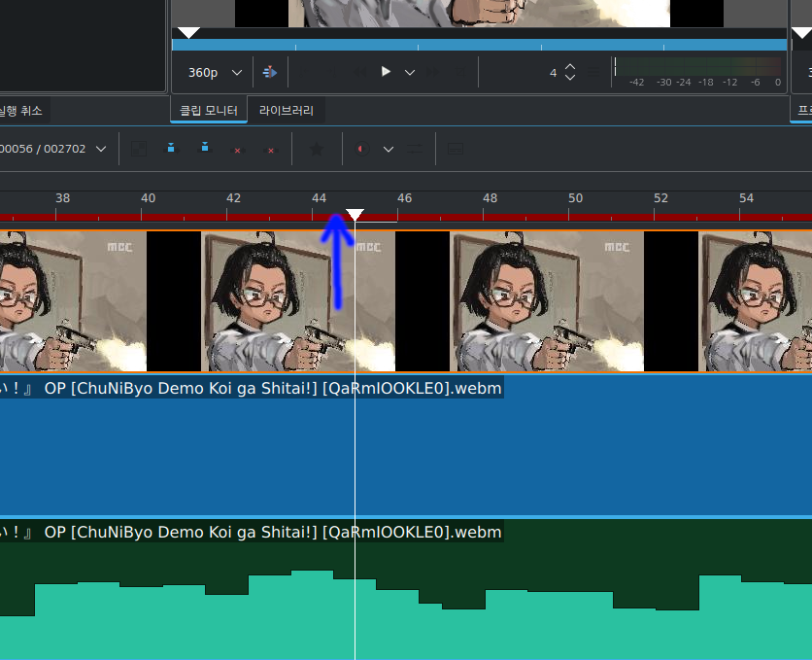Open timeline settings sliders icon
Image resolution: width=812 pixels, height=660 pixels.
point(415,149)
